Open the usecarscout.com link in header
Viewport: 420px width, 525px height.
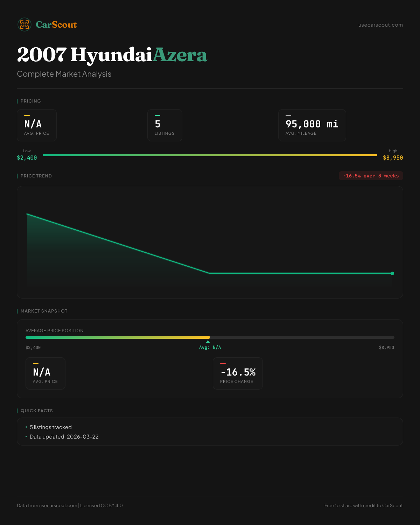click(x=380, y=25)
